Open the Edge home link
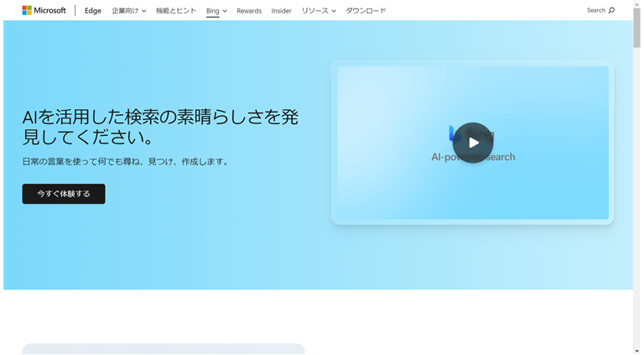The image size is (644, 355). pos(93,11)
